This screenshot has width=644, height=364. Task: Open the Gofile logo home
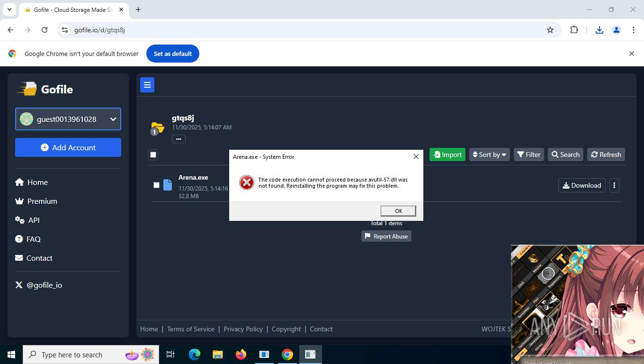tap(45, 89)
